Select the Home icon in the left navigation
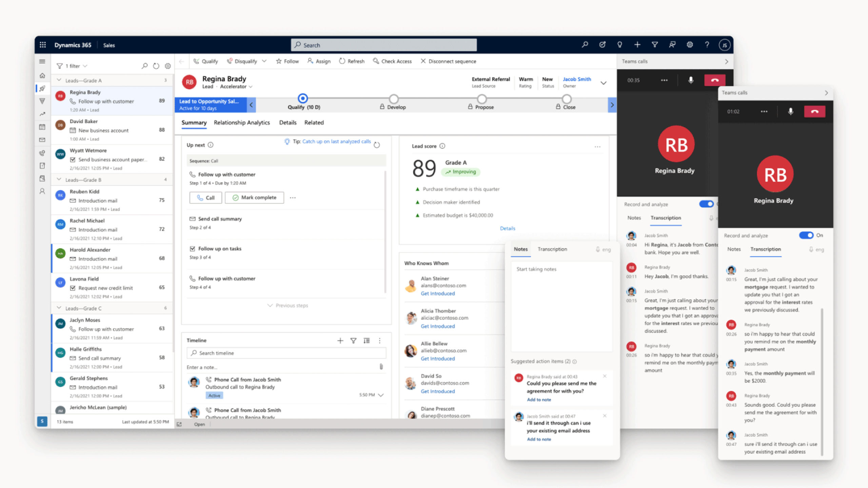Viewport: 868px width, 488px height. tap(42, 76)
